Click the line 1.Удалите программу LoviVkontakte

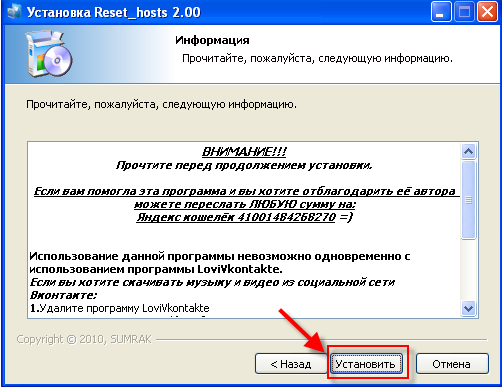click(x=120, y=308)
